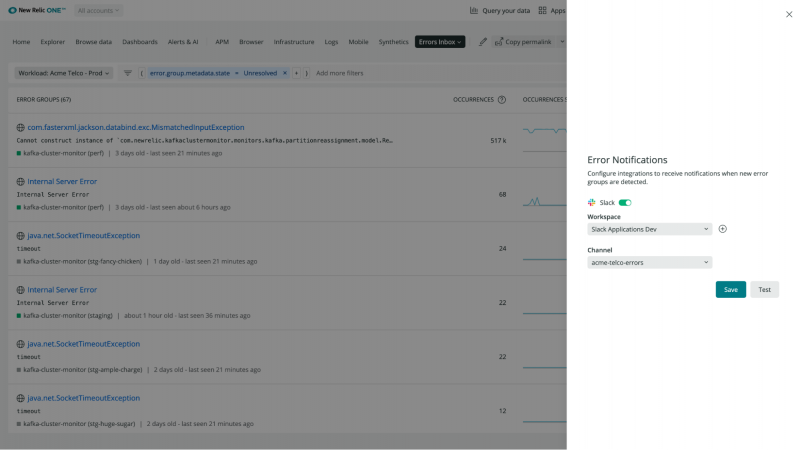Click the pencil edit icon
Screen dimensions: 800x450
pyautogui.click(x=483, y=42)
